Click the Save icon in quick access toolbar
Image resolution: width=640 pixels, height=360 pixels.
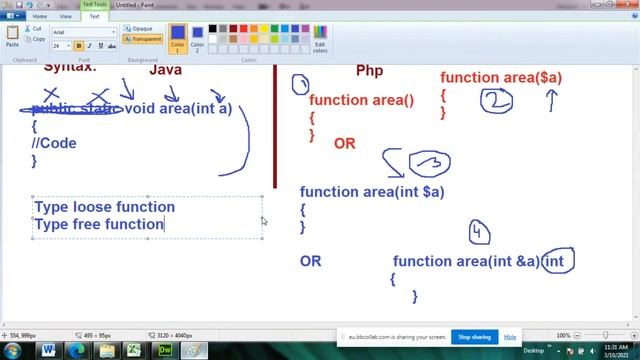tap(19, 5)
